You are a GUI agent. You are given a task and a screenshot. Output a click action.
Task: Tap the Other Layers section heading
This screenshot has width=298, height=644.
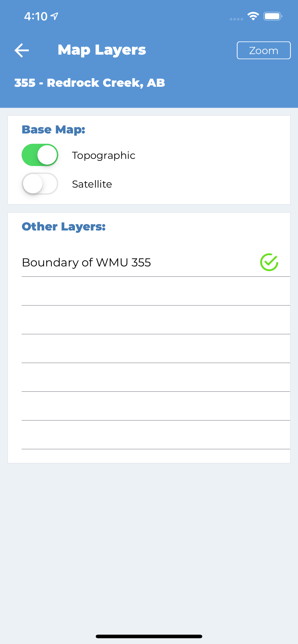coord(64,226)
